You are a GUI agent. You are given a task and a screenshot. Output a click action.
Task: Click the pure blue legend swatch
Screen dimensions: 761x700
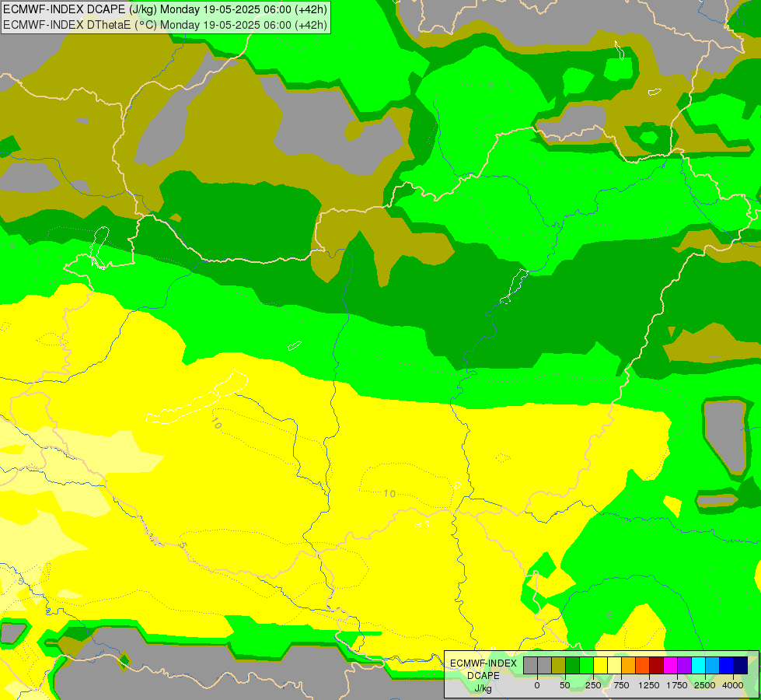click(x=727, y=666)
